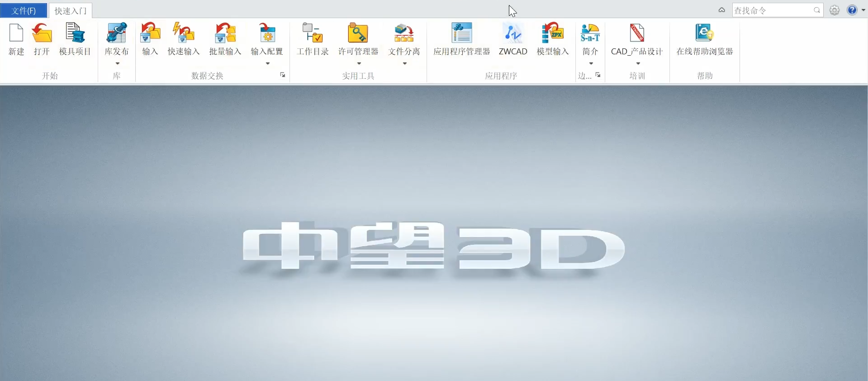This screenshot has width=868, height=381.
Task: Click the 模型输入 ZPX model import icon
Action: (x=552, y=33)
